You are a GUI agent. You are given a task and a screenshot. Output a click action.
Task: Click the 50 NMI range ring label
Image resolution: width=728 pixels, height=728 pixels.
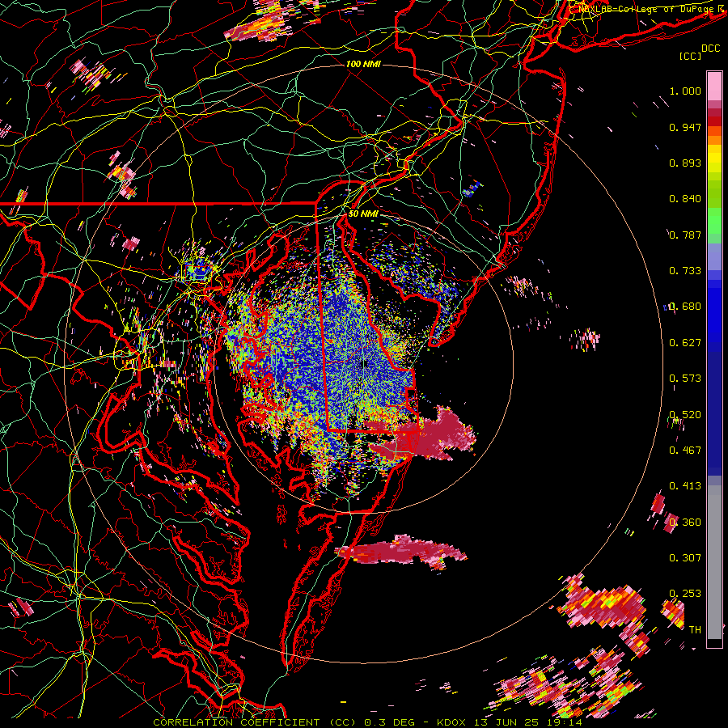pos(363,214)
